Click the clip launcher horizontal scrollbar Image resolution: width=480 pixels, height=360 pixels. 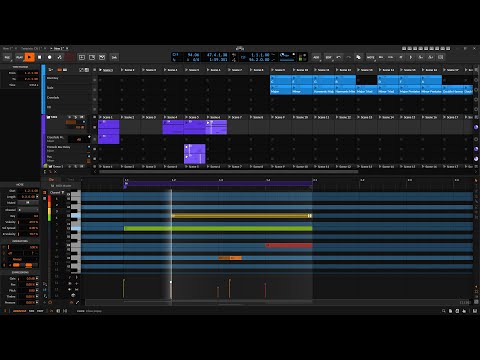coord(229,172)
